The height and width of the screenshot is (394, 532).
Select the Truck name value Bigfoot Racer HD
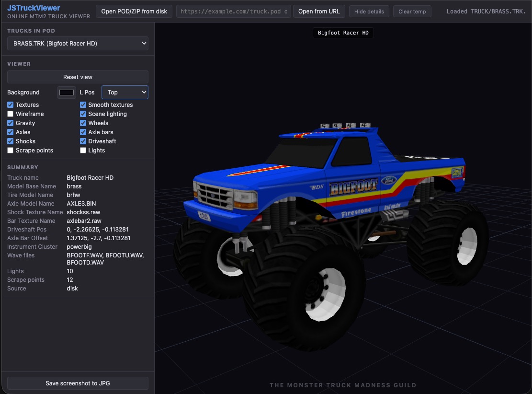point(90,178)
